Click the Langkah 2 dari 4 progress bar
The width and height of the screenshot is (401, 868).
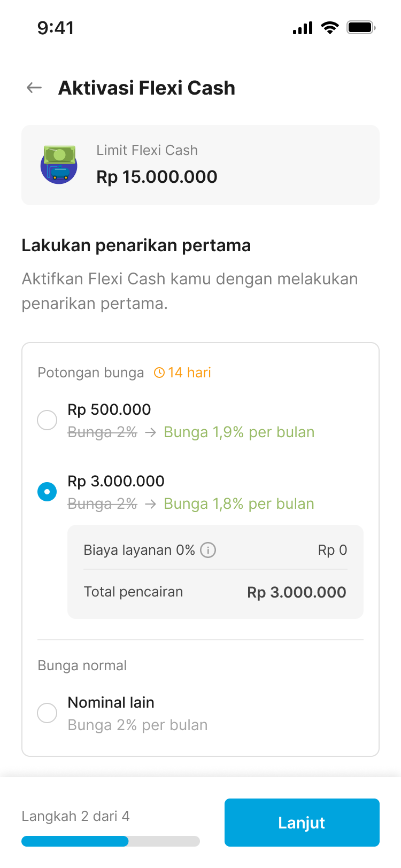click(x=111, y=841)
